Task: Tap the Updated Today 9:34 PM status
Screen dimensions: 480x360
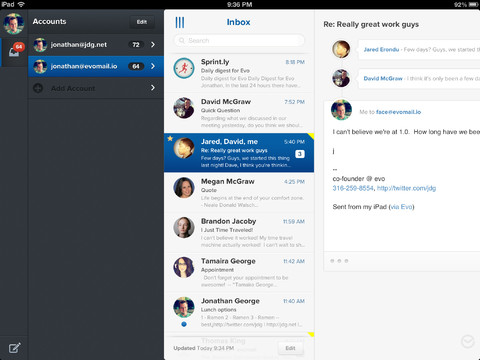Action: click(204, 348)
